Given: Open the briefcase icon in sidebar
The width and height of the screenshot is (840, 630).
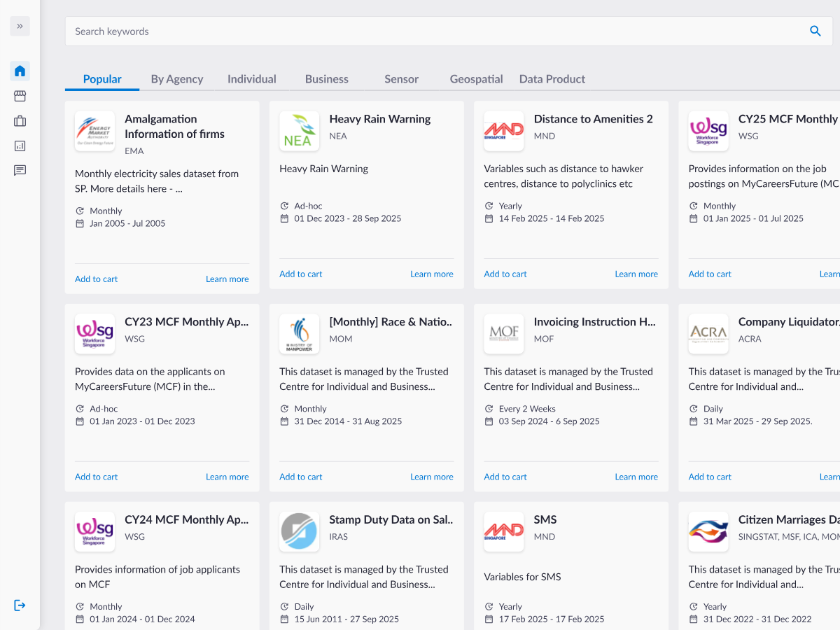Looking at the screenshot, I should point(20,121).
